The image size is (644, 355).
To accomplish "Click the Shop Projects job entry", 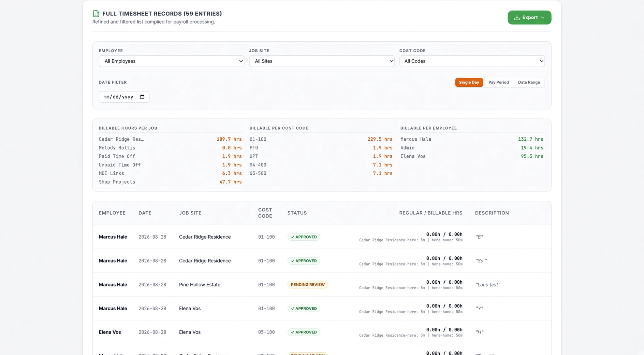I will pyautogui.click(x=117, y=182).
